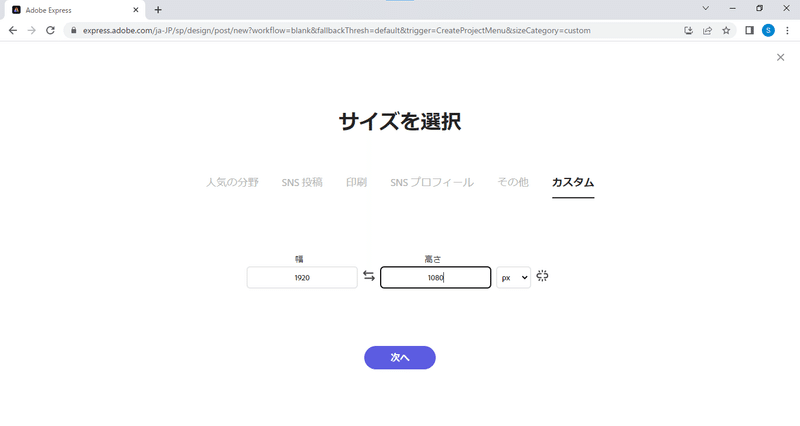Viewport: 800px width, 426px height.
Task: Open tab search chevron
Action: coord(706,8)
